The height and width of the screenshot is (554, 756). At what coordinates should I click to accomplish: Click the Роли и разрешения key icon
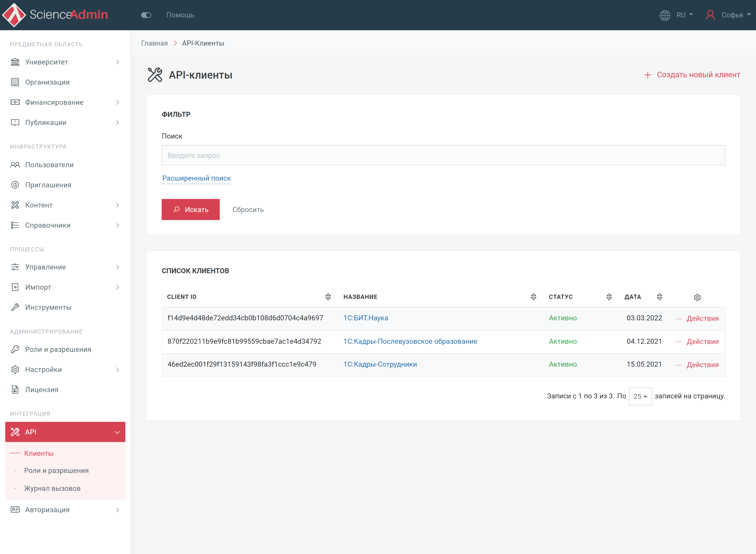[15, 349]
